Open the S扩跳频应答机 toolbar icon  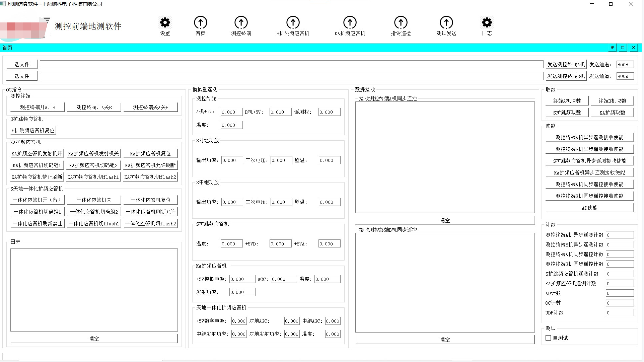click(x=293, y=23)
